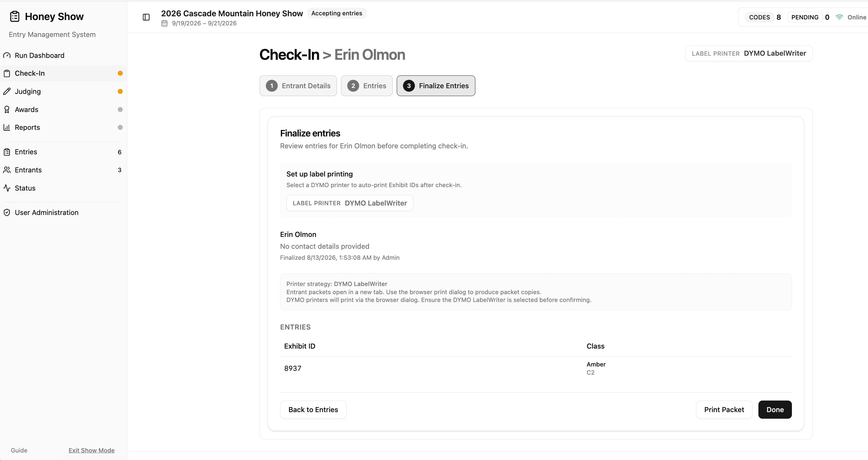Click Back to Entries button
This screenshot has width=868, height=460.
tap(313, 410)
